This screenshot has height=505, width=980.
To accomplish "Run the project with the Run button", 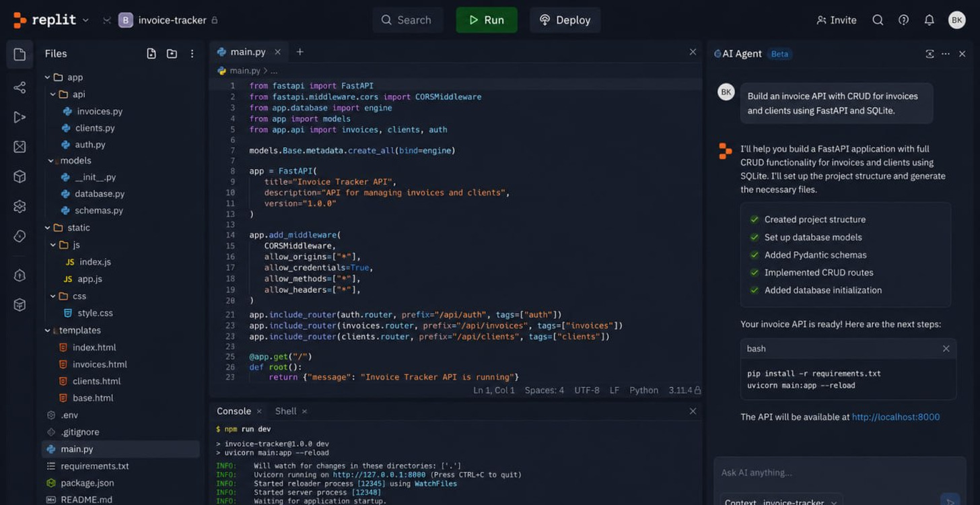I will coord(487,20).
